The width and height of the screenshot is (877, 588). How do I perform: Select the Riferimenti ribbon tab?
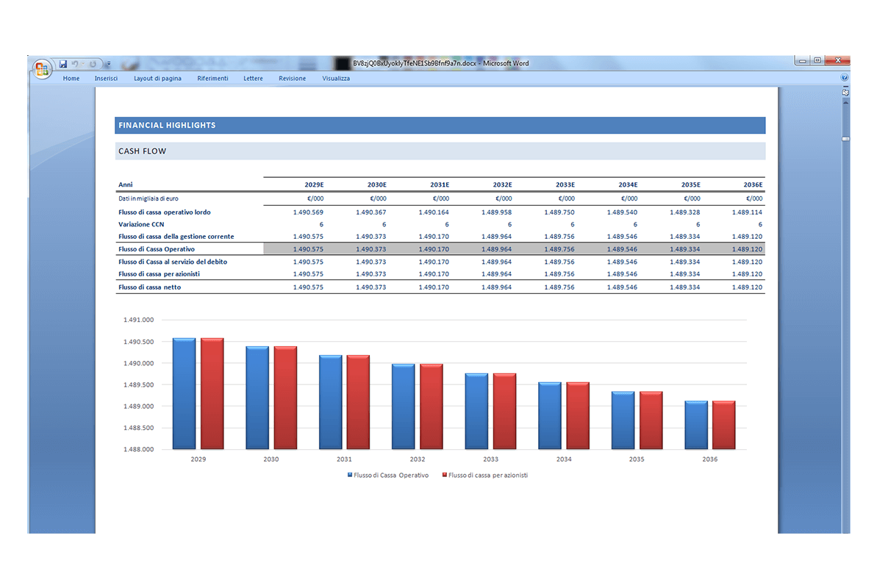click(x=212, y=79)
